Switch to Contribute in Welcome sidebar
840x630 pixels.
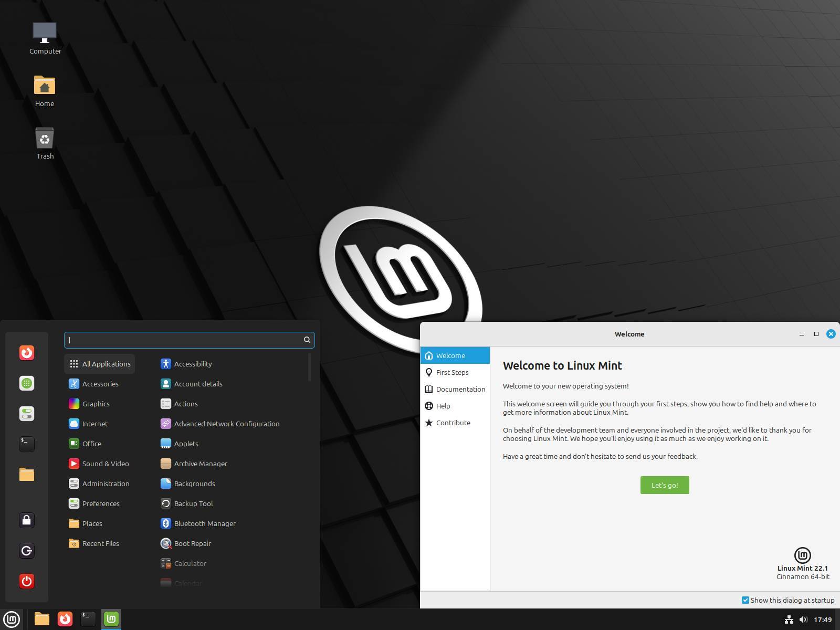455,423
